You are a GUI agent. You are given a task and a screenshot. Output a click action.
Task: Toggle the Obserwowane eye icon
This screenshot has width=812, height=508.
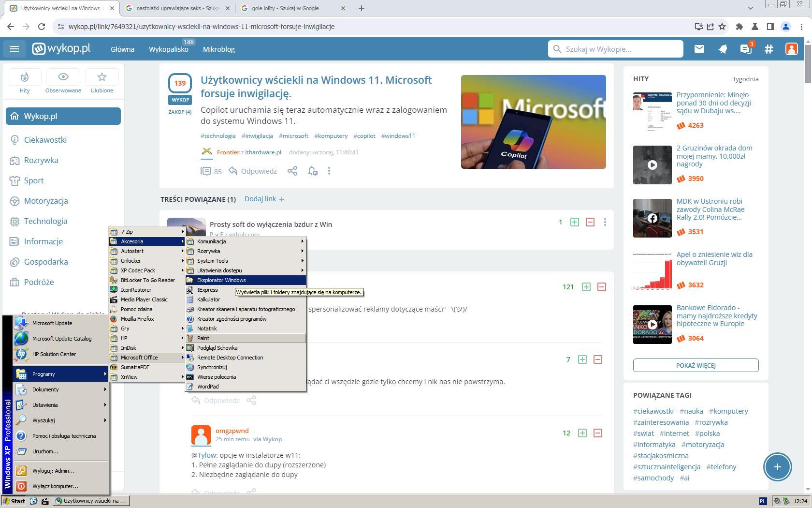[x=63, y=77]
